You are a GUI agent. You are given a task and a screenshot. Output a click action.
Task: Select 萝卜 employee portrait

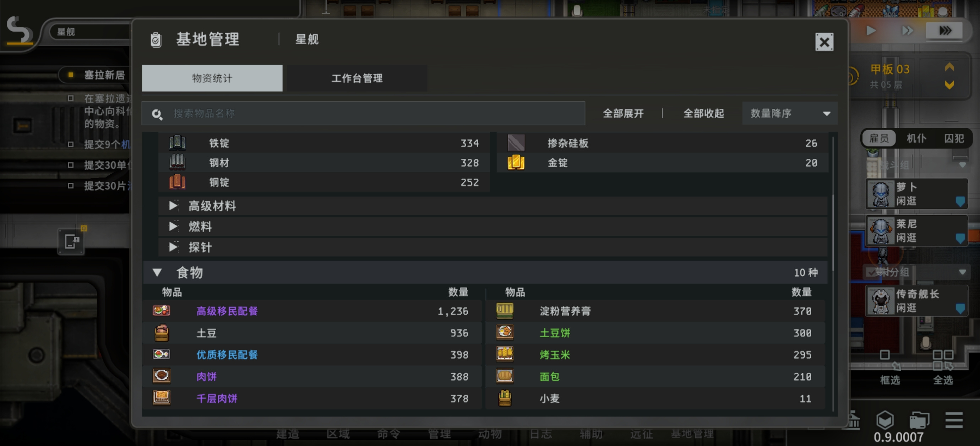pyautogui.click(x=880, y=194)
